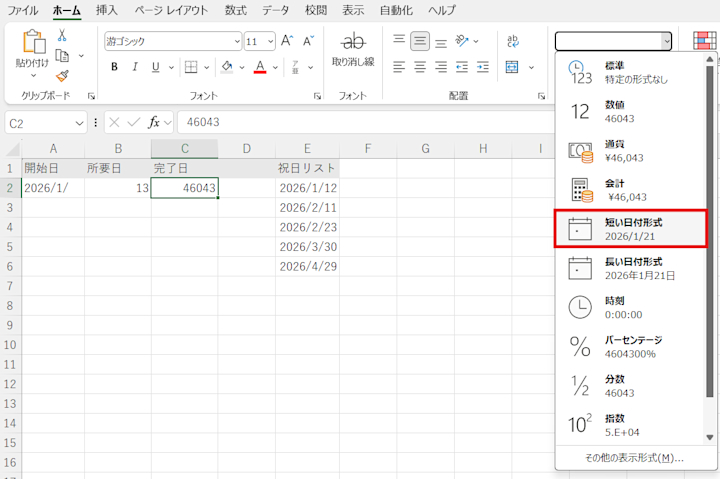Click the Select All corner triangle
720x479 pixels.
[13, 149]
